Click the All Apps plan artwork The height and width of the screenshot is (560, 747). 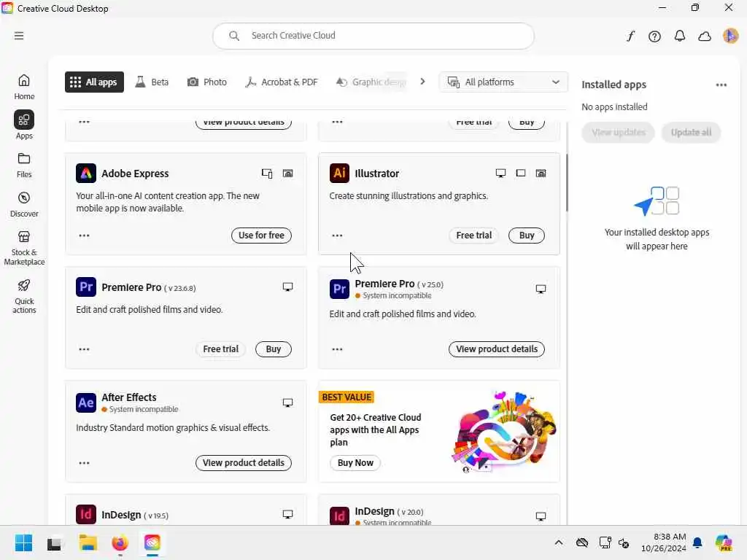coord(504,432)
